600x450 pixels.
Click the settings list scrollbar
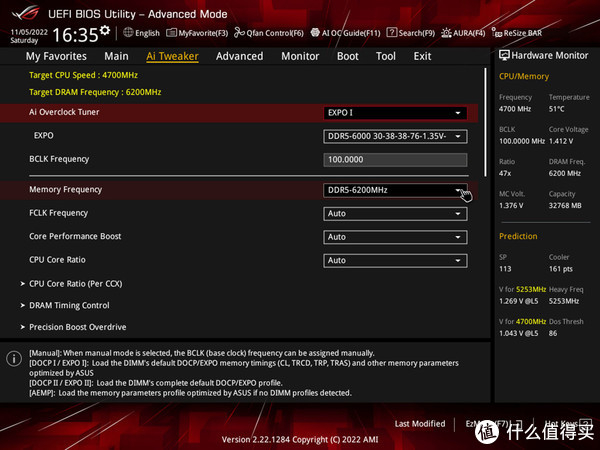click(485, 122)
